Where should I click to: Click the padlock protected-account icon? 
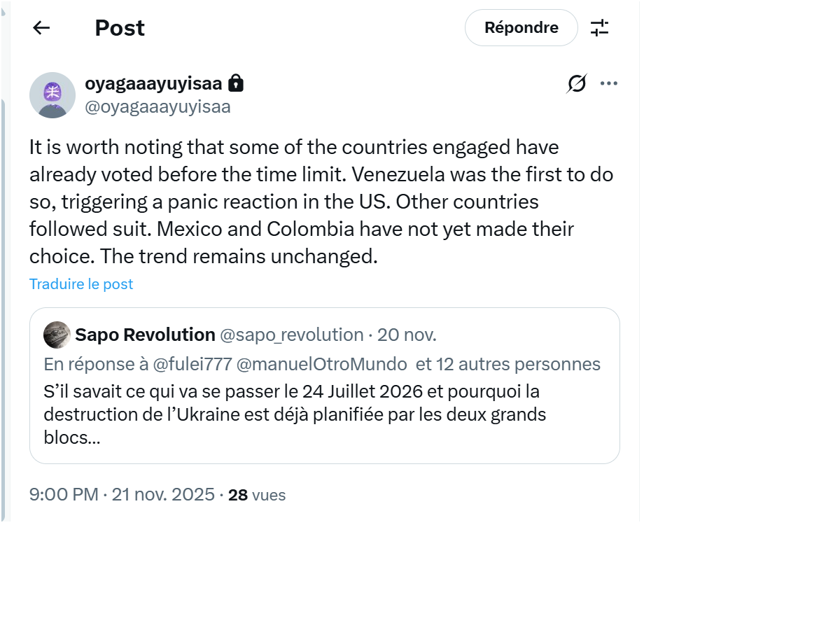(x=237, y=84)
